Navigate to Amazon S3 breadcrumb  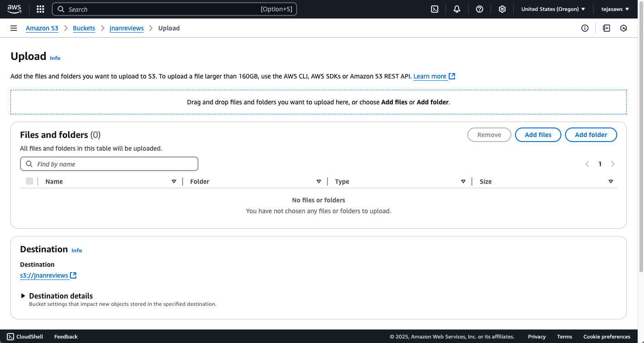point(42,28)
